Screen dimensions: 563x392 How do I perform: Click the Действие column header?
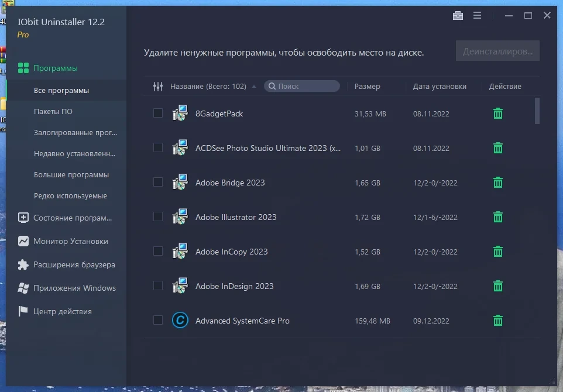[x=505, y=87]
